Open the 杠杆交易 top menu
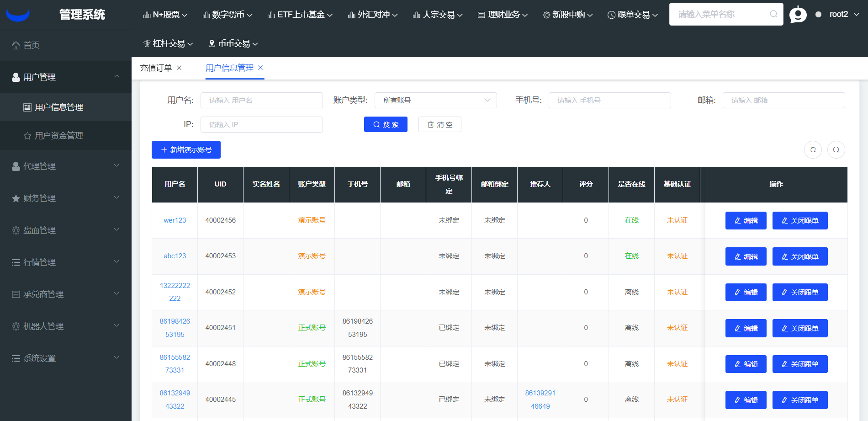This screenshot has height=421, width=868. 168,43
